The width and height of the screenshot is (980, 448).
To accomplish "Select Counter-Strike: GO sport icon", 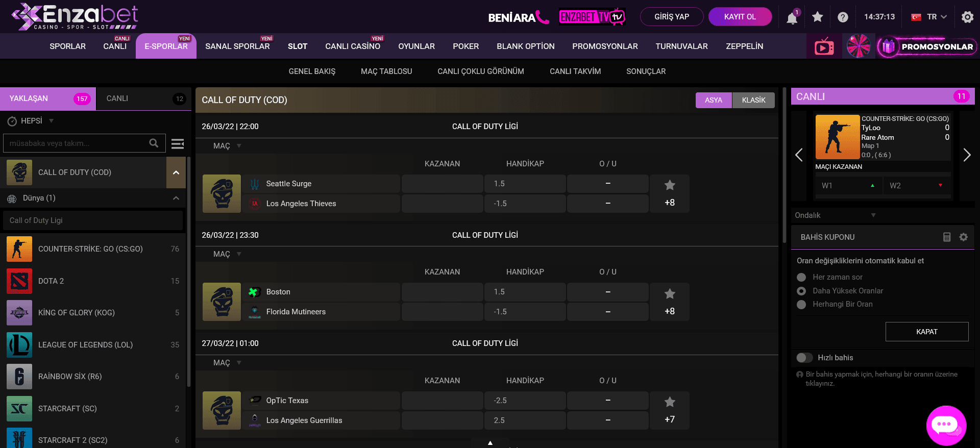I will [x=19, y=249].
